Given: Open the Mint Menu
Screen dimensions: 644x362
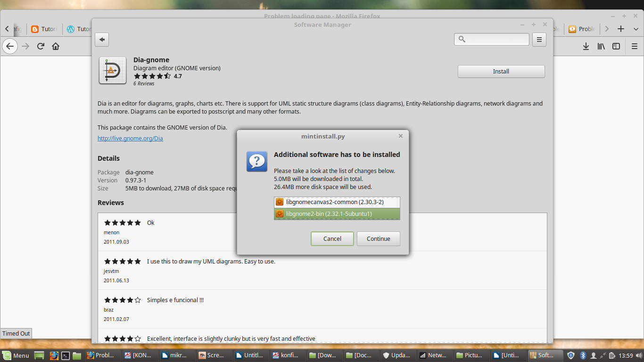Looking at the screenshot, I should coord(16,355).
